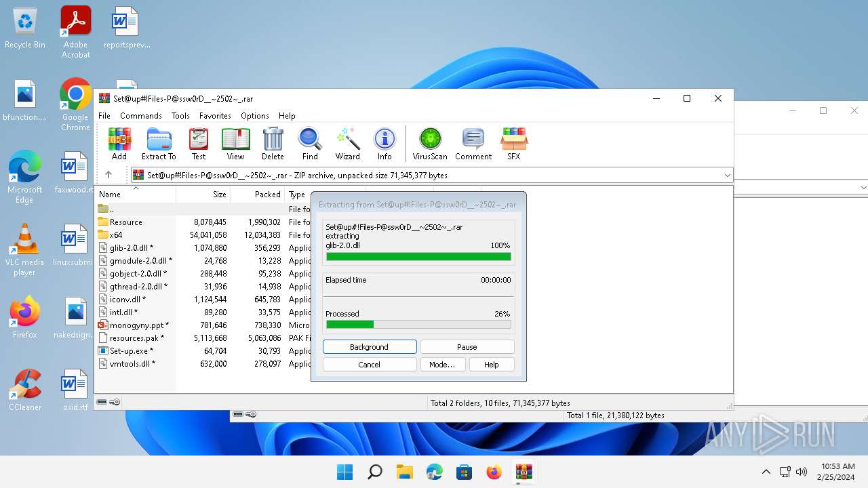Select the resources.pak file row
Screen dimensions: 868x488
[203, 338]
